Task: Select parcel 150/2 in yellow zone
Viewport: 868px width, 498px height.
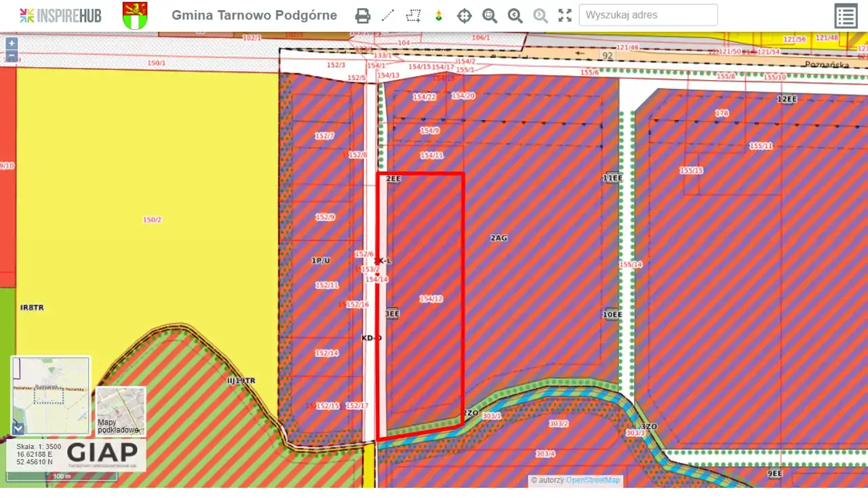Action: coord(153,220)
